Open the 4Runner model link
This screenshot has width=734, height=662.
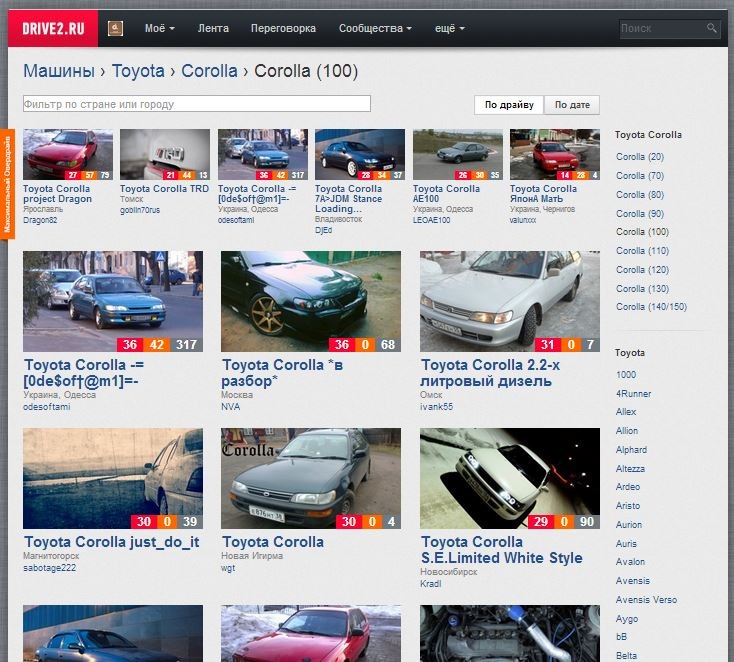click(633, 394)
